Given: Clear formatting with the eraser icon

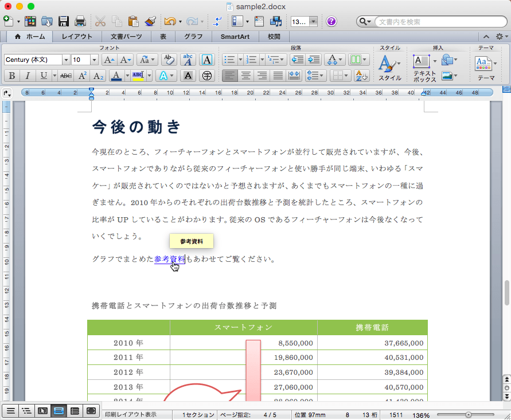Looking at the screenshot, I should click(x=169, y=60).
